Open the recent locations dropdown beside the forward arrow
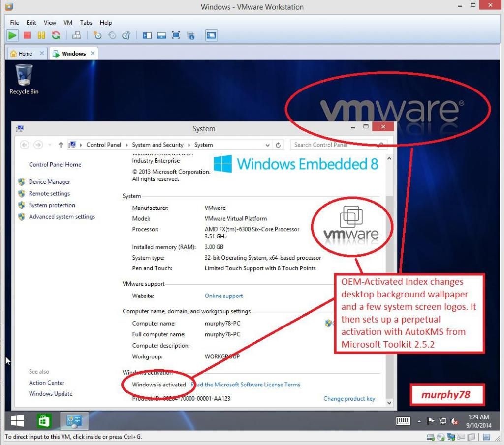This screenshot has height=445, width=504. click(x=50, y=145)
